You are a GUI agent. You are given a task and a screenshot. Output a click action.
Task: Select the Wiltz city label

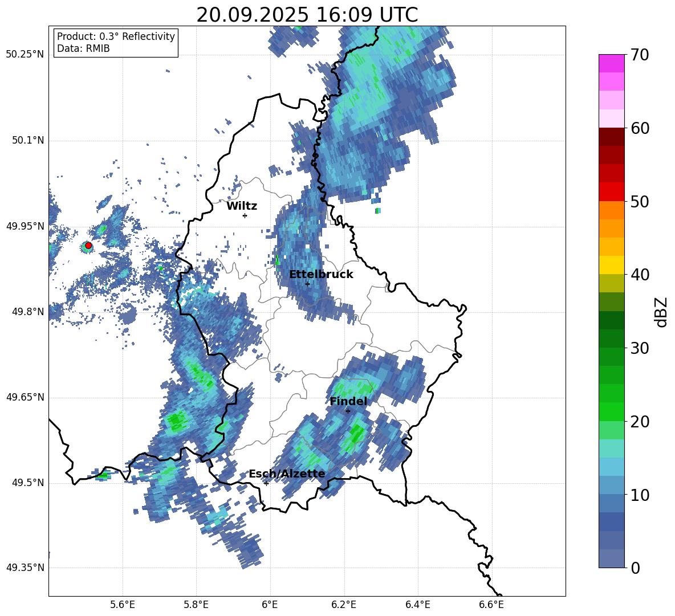[242, 206]
